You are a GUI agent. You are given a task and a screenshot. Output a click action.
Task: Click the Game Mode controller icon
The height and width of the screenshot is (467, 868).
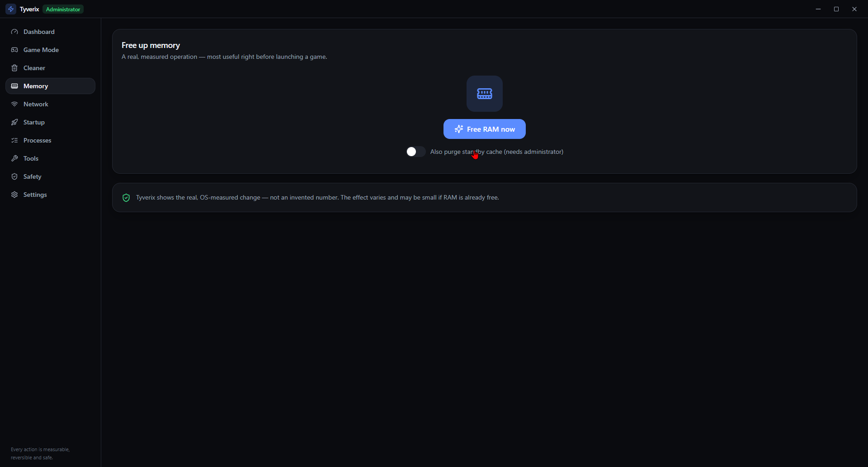[x=14, y=50]
